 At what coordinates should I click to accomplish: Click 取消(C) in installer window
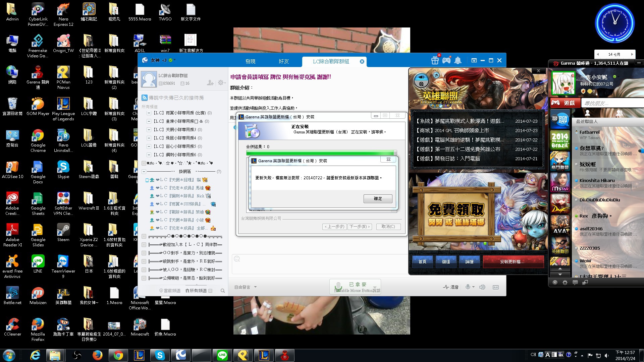tap(388, 227)
